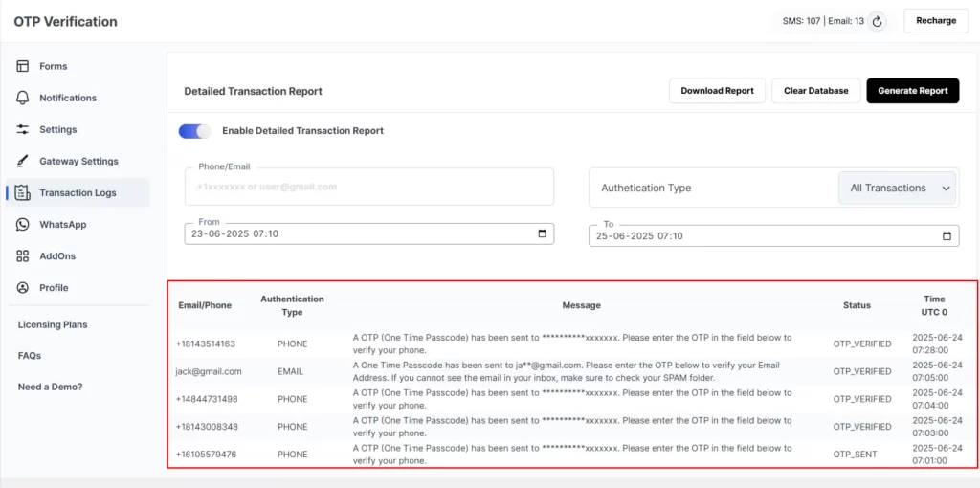Click the Profile user icon
The height and width of the screenshot is (488, 980).
pos(23,287)
